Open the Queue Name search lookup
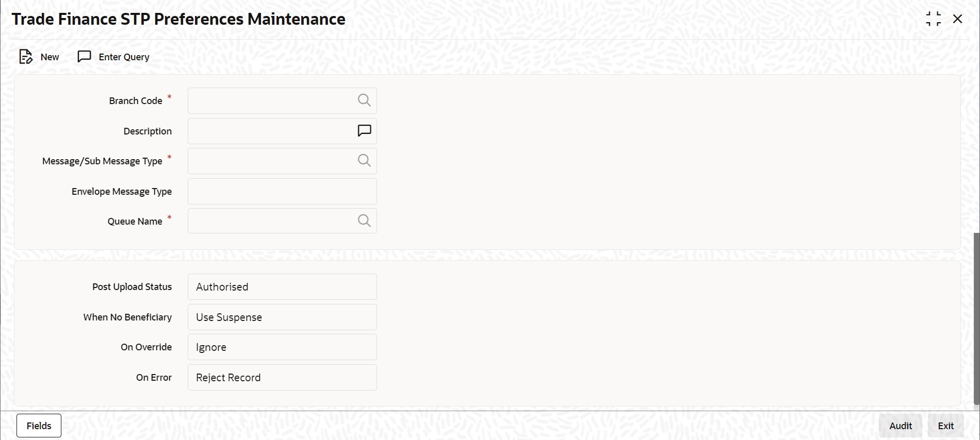This screenshot has width=980, height=440. [x=364, y=221]
